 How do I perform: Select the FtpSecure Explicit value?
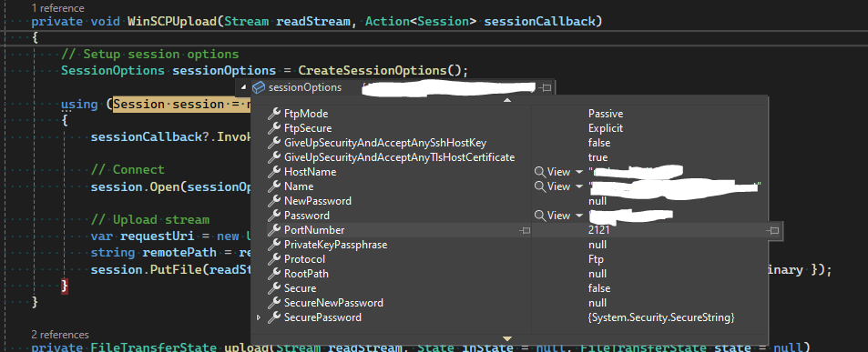coord(606,128)
